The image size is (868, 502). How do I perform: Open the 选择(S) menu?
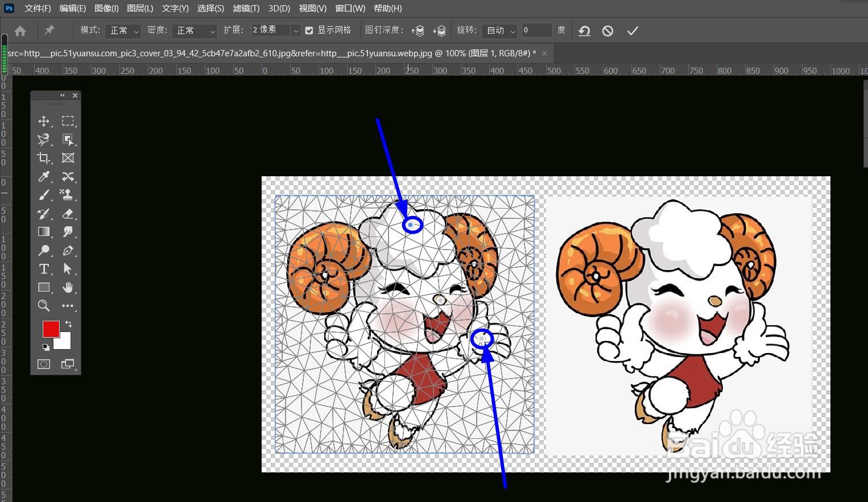tap(210, 8)
